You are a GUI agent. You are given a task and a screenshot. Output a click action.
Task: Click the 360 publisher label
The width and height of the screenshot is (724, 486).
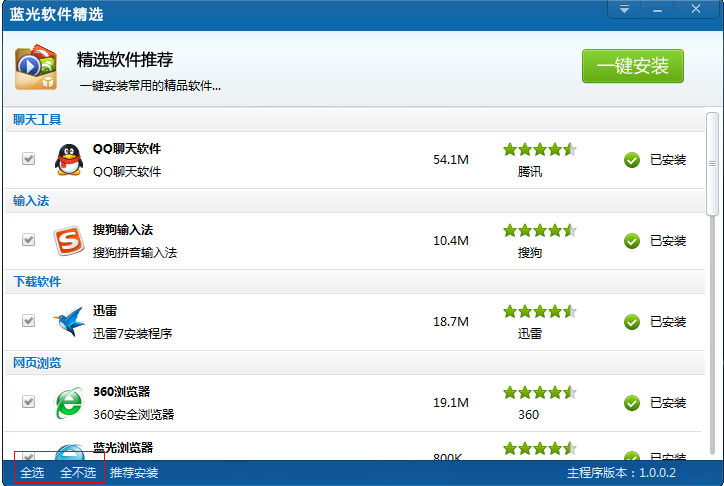(x=528, y=414)
